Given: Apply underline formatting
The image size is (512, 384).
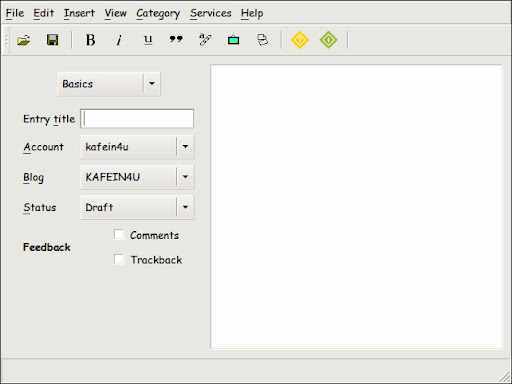Looking at the screenshot, I should click(148, 40).
